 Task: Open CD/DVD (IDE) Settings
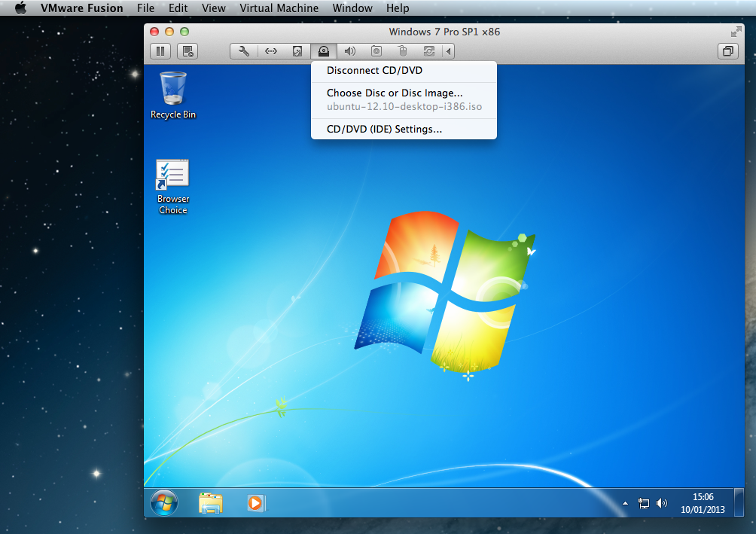click(384, 129)
